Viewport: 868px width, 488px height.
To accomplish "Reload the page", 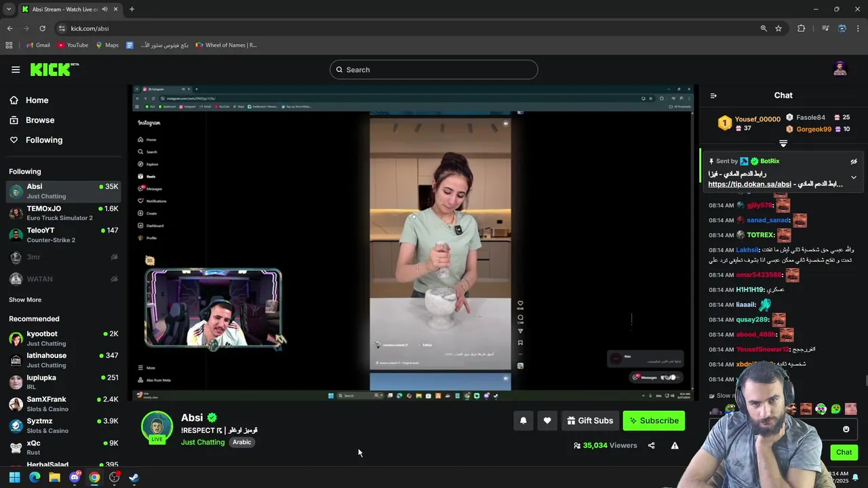I will (42, 28).
